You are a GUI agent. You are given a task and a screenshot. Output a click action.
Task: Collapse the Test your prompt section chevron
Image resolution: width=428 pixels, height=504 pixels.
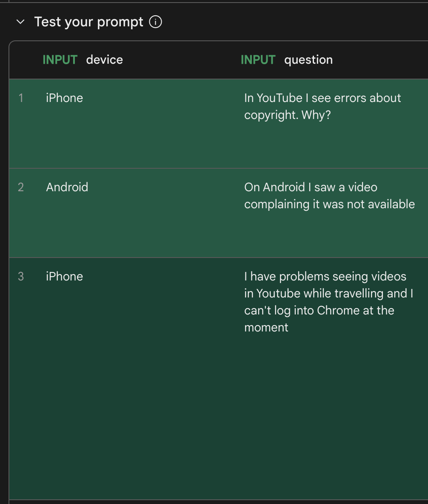click(20, 22)
